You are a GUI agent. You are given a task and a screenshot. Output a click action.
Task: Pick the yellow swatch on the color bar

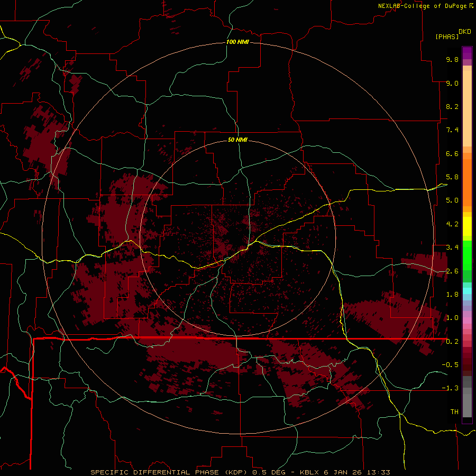click(x=467, y=226)
